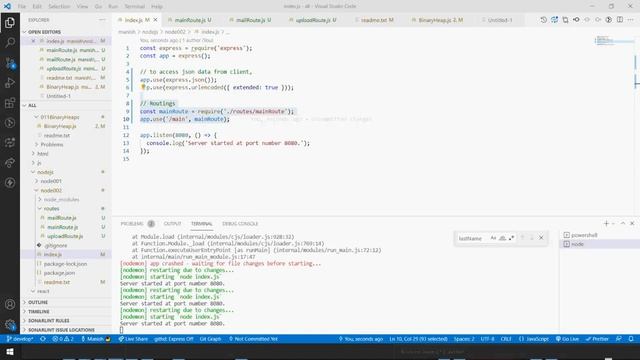Open package.json in the explorer
Image resolution: width=640 pixels, height=360 pixels.
coord(59,273)
